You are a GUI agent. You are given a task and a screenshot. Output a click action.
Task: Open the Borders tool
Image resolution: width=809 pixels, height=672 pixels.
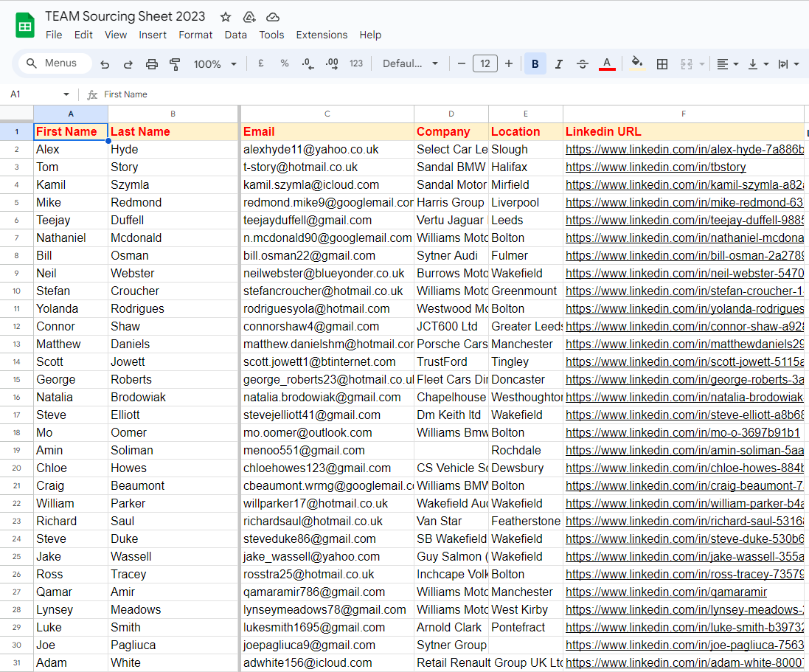coord(662,64)
